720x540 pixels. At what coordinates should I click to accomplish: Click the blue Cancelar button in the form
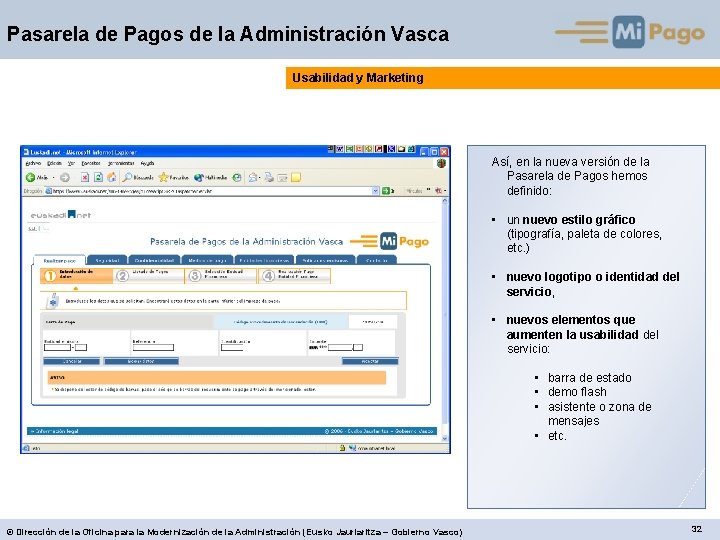pyautogui.click(x=72, y=361)
